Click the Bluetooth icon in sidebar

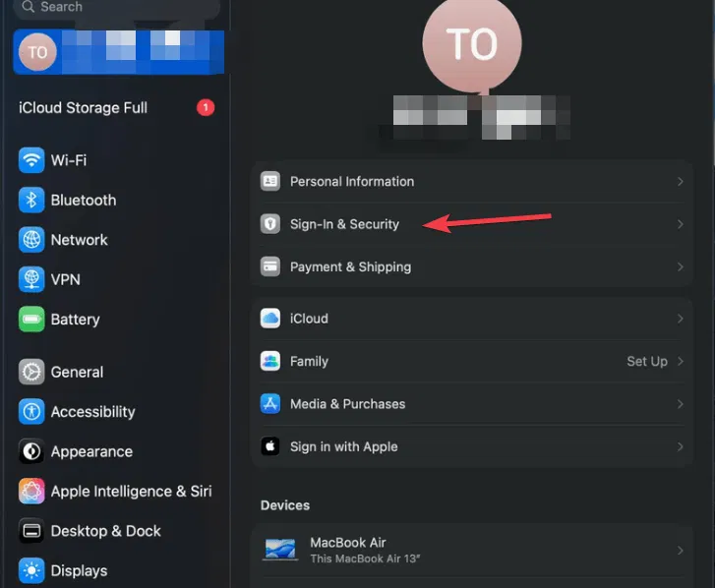31,201
